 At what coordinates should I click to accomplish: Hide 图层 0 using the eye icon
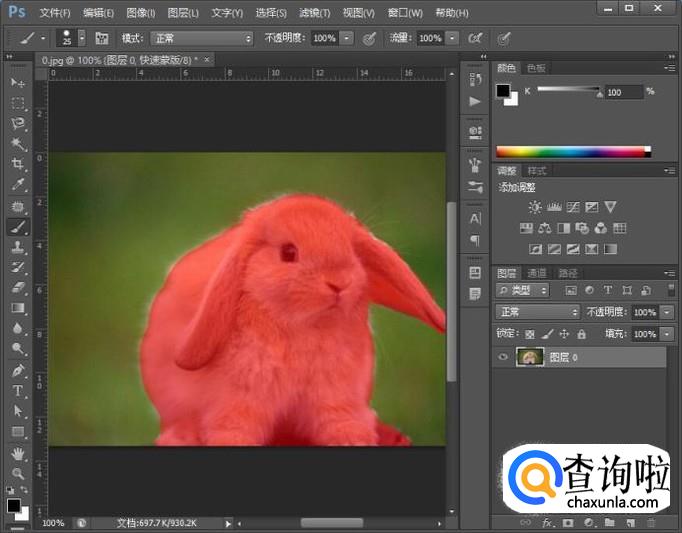pyautogui.click(x=503, y=357)
